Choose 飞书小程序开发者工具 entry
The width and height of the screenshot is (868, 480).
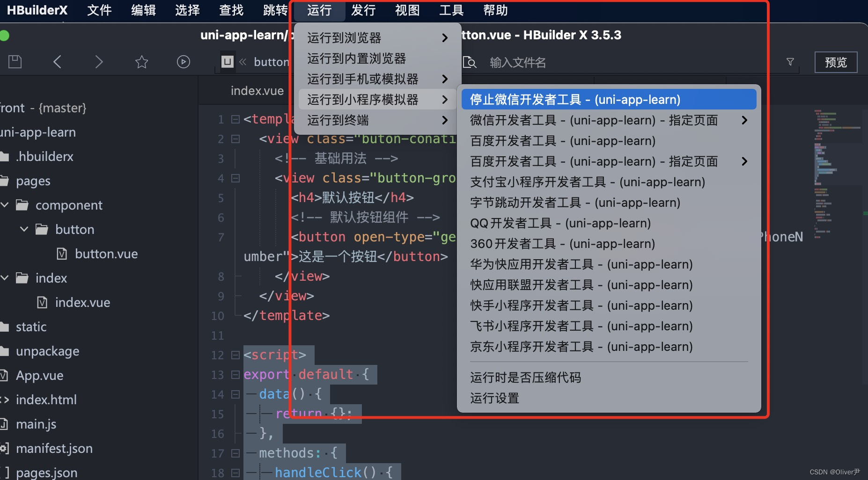tap(609, 326)
